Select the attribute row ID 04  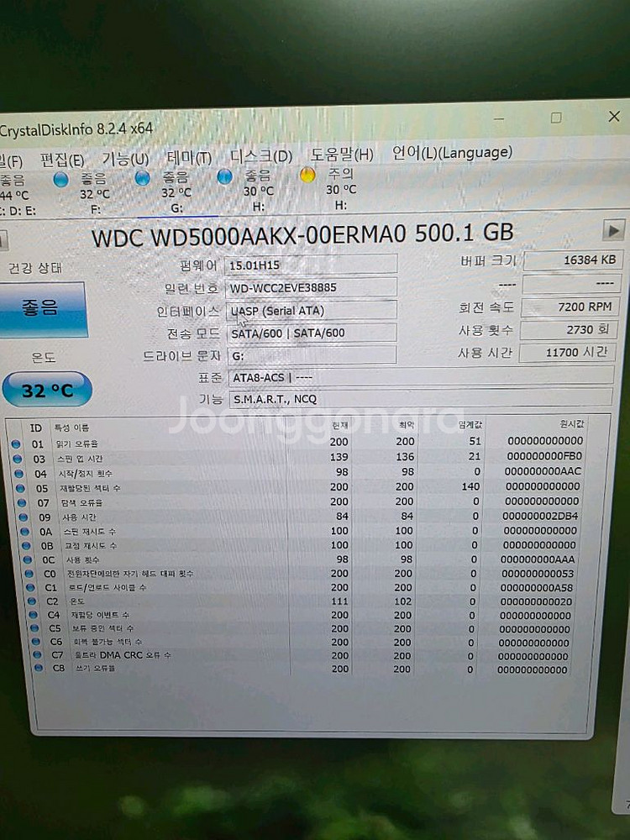298,472
